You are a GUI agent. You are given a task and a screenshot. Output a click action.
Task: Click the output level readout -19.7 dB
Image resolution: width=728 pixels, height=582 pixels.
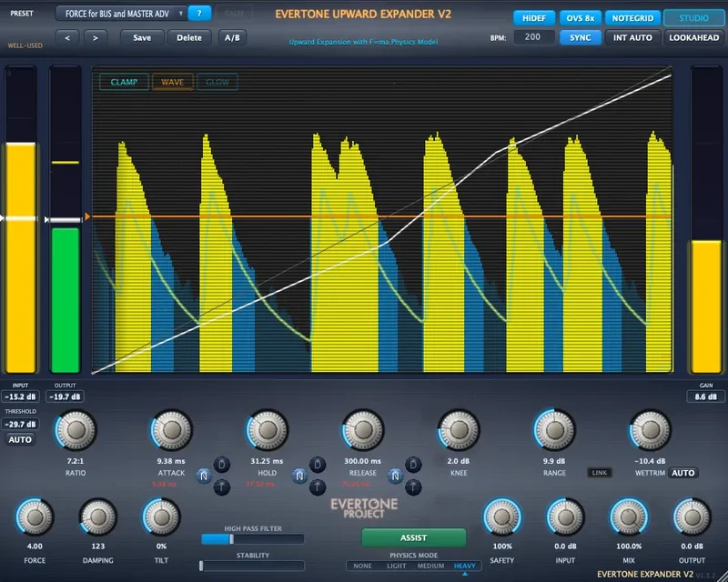click(65, 396)
